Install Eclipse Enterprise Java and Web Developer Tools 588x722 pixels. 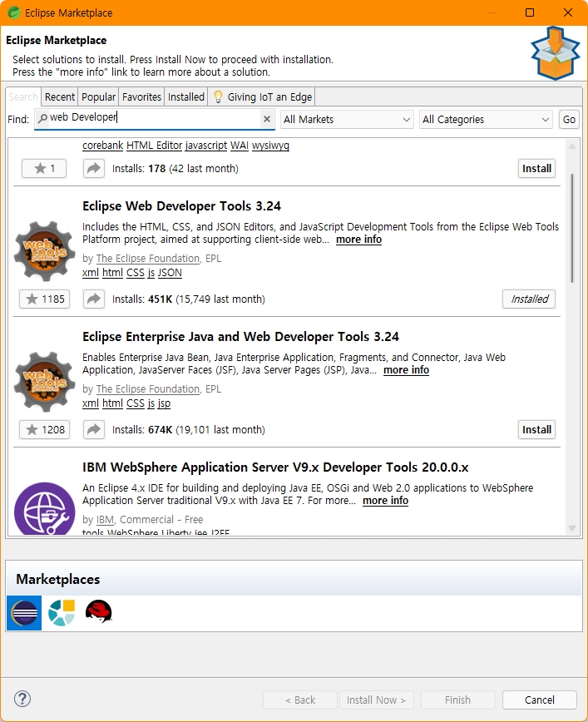[536, 429]
